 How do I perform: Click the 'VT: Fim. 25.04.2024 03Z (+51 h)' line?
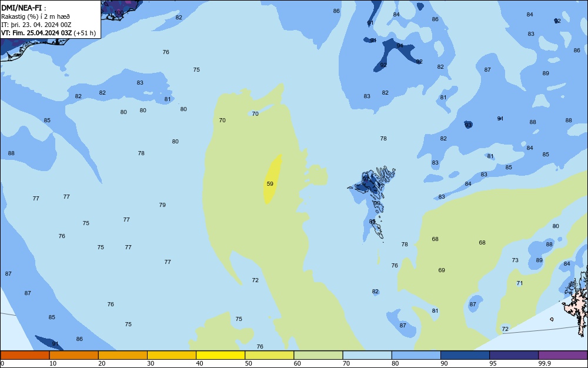click(48, 33)
